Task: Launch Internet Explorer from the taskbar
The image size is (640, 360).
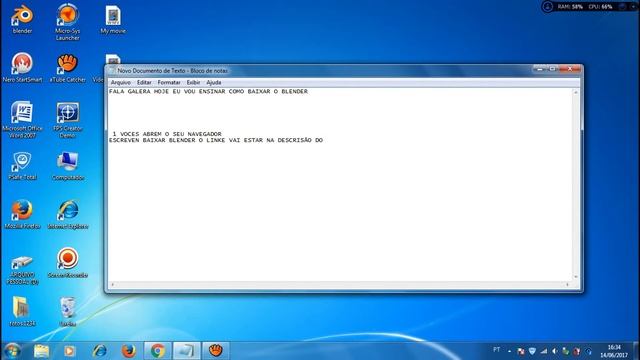Action: tap(99, 351)
